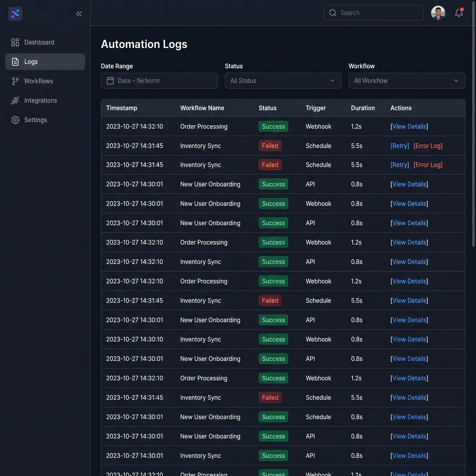Click the Workflows branch icon
Viewport: 476px width, 476px height.
coord(15,81)
